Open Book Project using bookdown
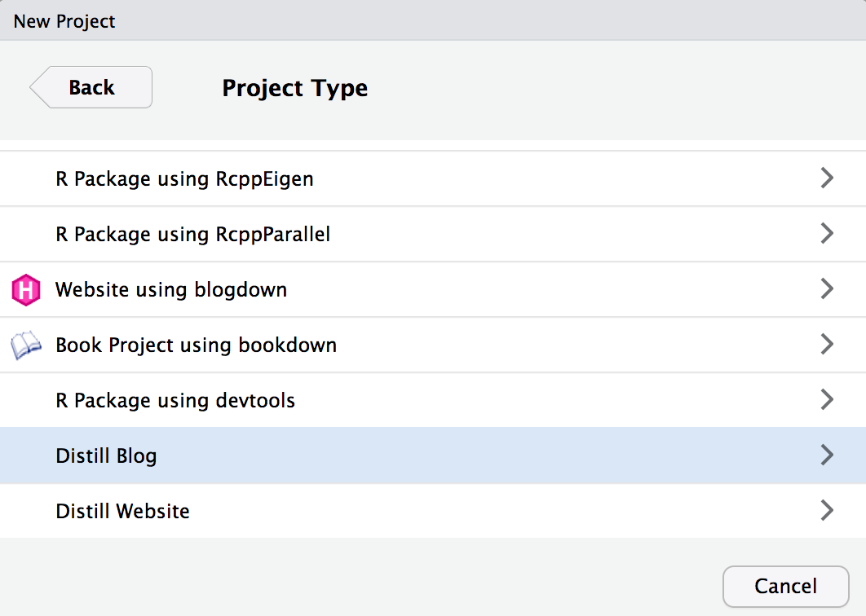 click(195, 345)
